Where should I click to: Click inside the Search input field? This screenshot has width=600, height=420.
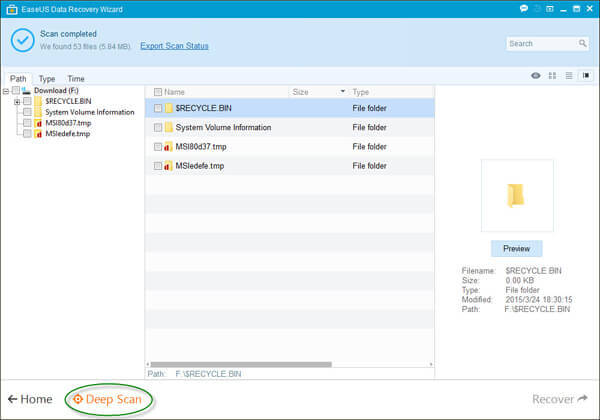pyautogui.click(x=538, y=44)
